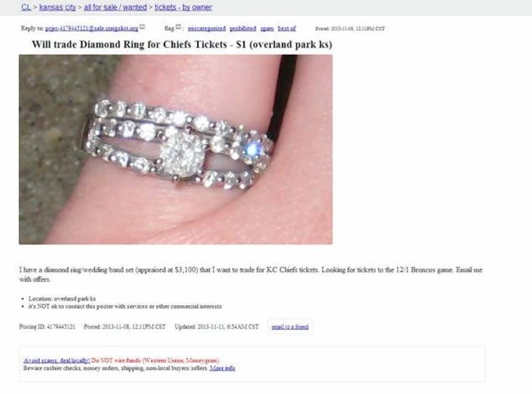This screenshot has height=394, width=532.
Task: Flag the post as spam
Action: [x=267, y=29]
